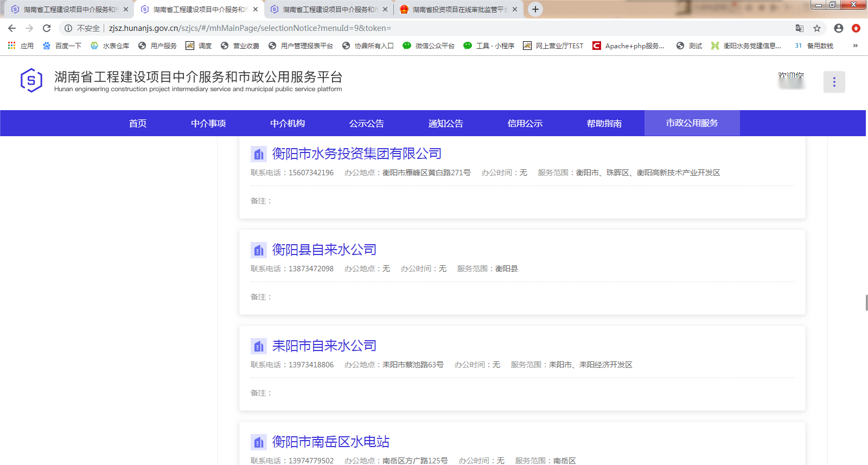This screenshot has width=868, height=465.
Task: Open a new browser tab
Action: 535,9
